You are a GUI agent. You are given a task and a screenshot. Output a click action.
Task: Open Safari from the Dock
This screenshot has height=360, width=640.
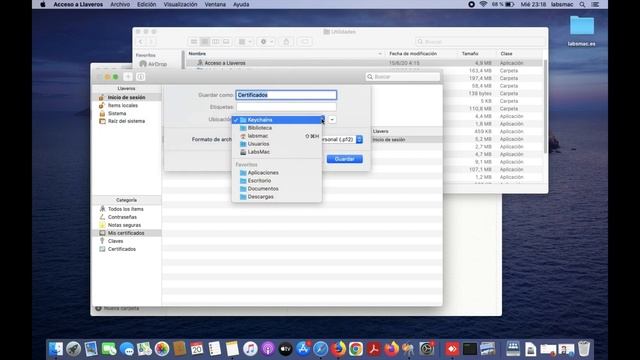tap(320, 349)
